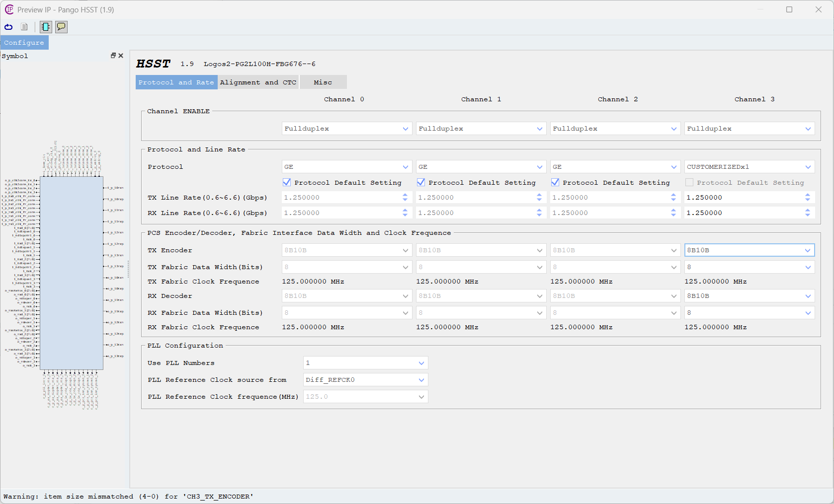Open Channel 3 Protocol dropdown CUSTOMERIZEDx1
Screen dimensions: 834x504
tap(749, 167)
